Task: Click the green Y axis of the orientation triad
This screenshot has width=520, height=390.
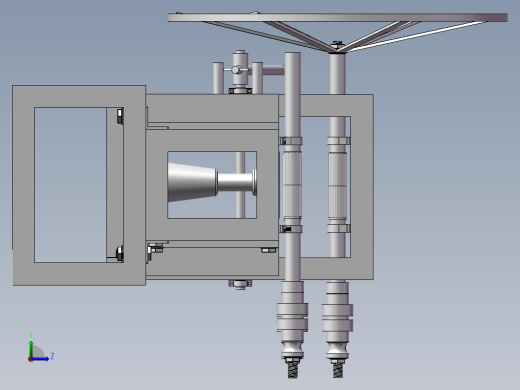Action: 31,349
